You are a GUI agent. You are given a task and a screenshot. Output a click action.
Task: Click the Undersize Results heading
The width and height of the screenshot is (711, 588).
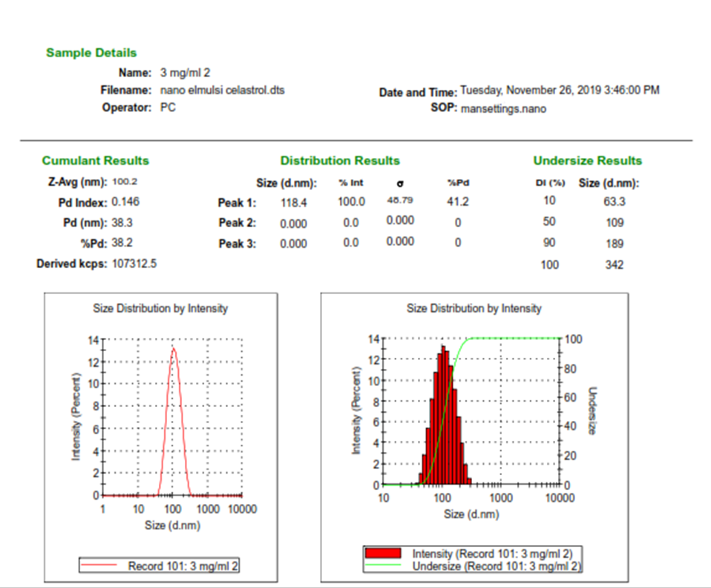click(x=588, y=160)
